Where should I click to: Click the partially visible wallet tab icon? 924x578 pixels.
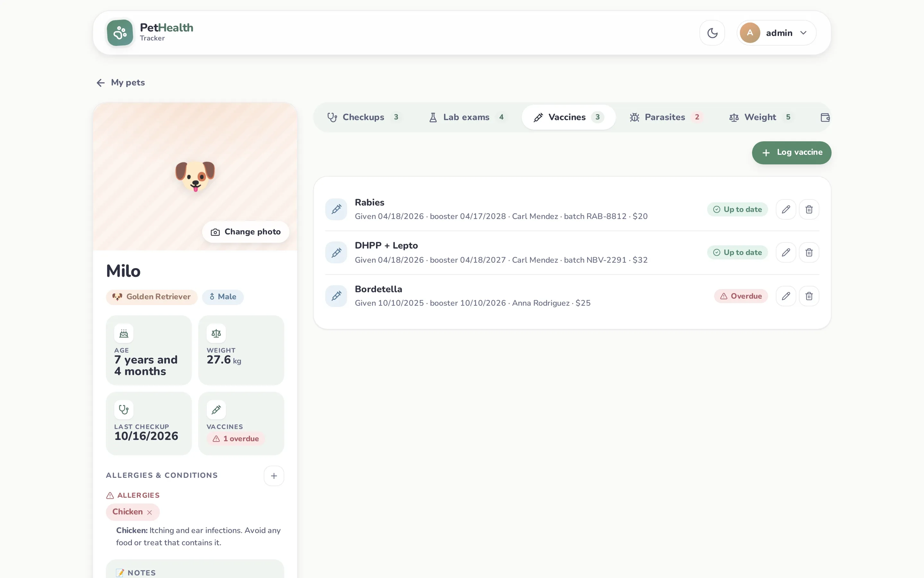(x=825, y=117)
